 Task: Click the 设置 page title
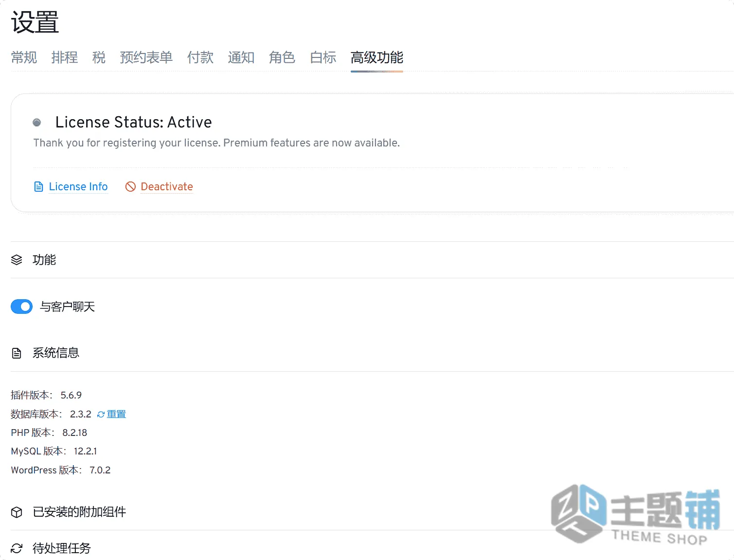coord(35,22)
